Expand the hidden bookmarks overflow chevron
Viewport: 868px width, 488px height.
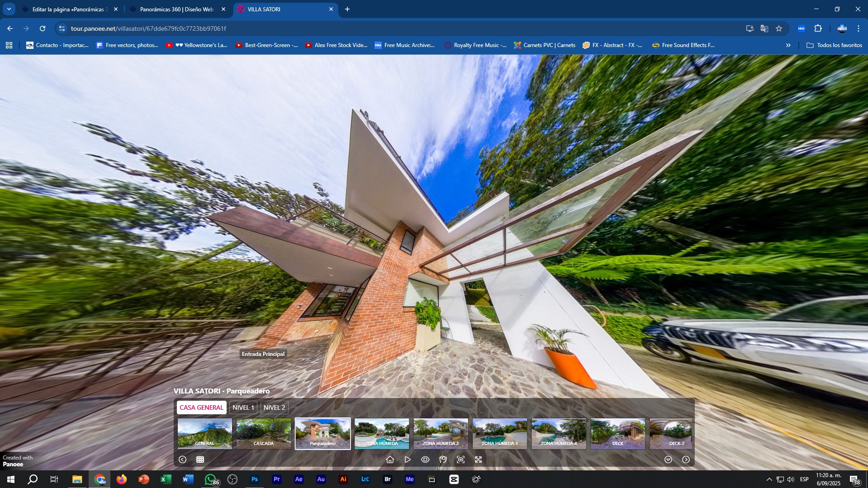tap(788, 45)
